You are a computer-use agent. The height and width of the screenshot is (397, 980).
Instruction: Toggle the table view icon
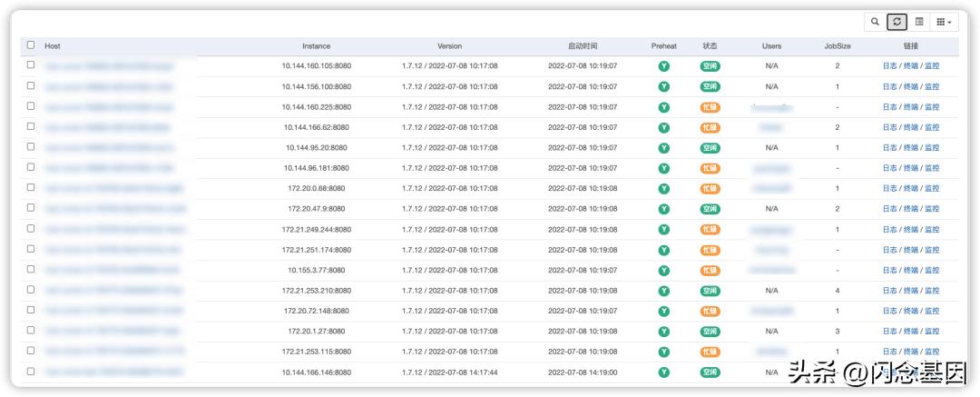click(919, 22)
